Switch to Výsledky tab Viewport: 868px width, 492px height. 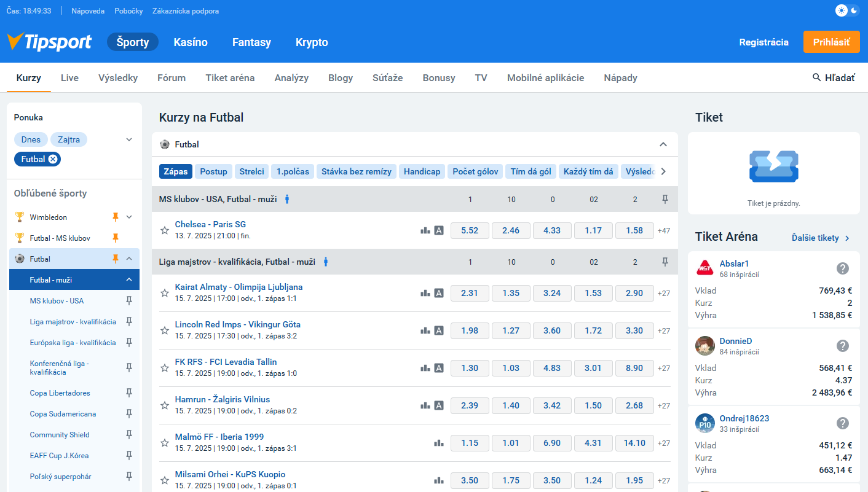pos(118,78)
